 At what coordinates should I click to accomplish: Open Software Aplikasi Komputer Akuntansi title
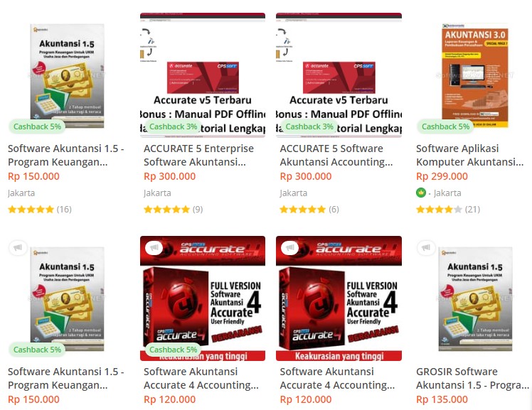tap(470, 155)
